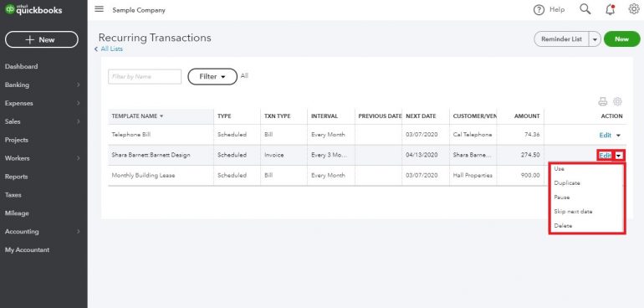
Task: Open Telephone Bill action dropdown arrow
Action: (619, 136)
